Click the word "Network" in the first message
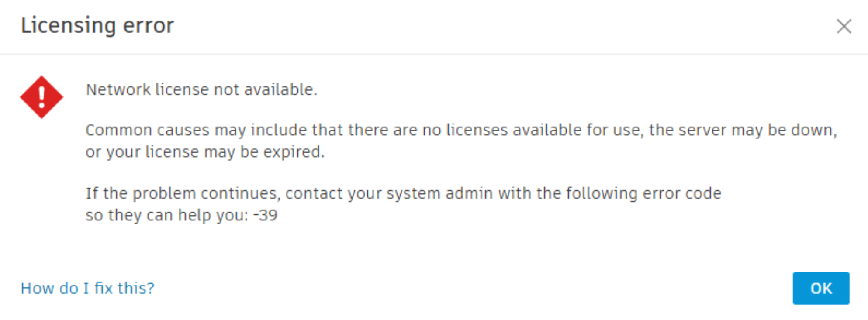This screenshot has height=320, width=868. [118, 89]
